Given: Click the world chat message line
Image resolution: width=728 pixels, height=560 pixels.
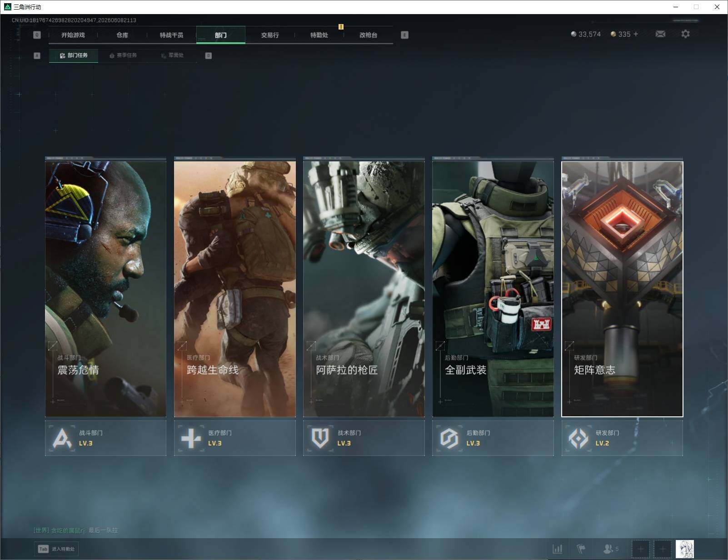Looking at the screenshot, I should coord(76,530).
